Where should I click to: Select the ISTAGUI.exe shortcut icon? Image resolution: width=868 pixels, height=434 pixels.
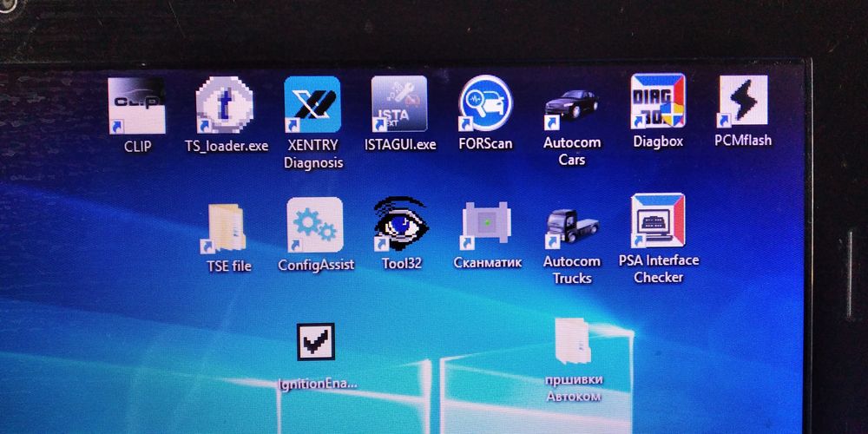(399, 103)
